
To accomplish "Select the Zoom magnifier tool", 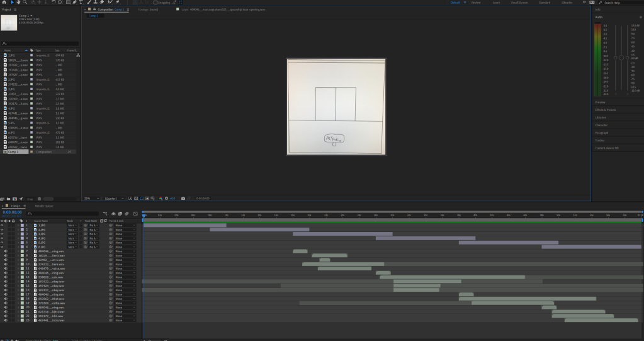I will [26, 3].
